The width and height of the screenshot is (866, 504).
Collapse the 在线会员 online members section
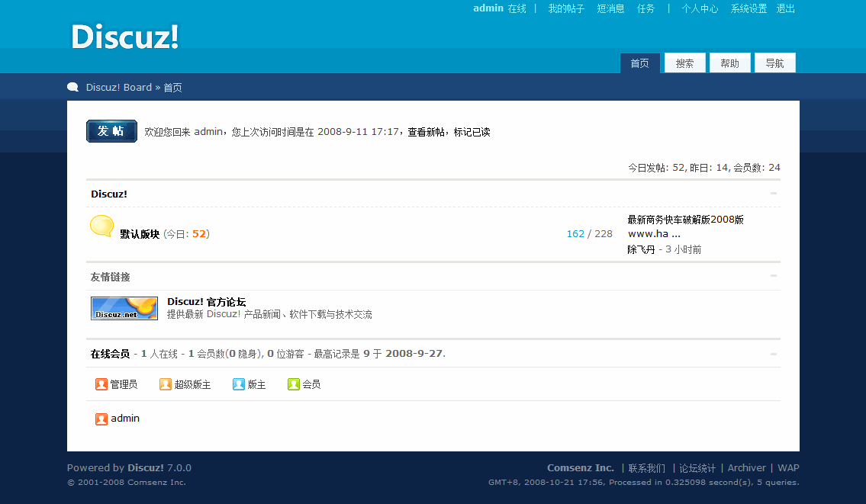point(773,354)
